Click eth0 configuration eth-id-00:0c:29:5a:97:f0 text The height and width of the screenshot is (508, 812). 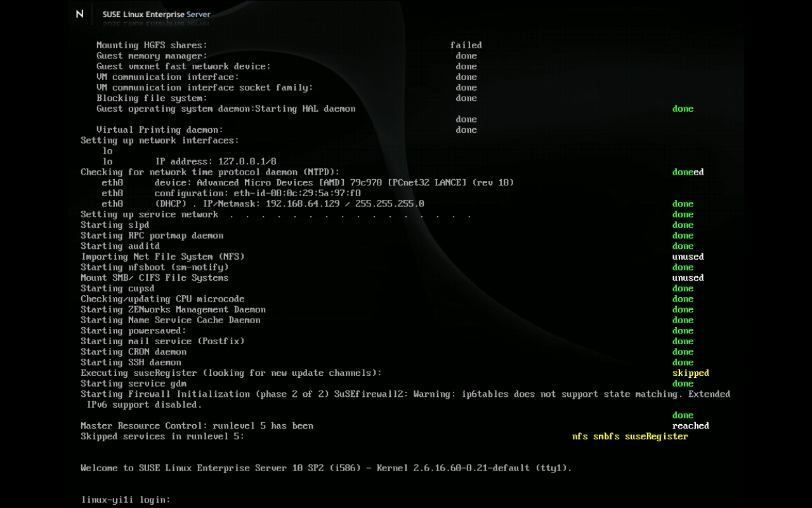pyautogui.click(x=232, y=193)
